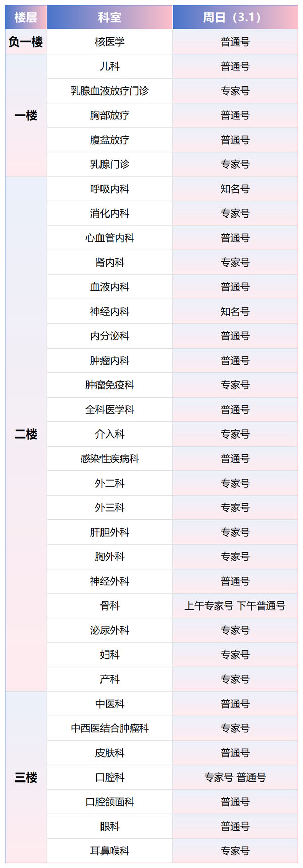Click the 耳鼻喉科 department cell
The height and width of the screenshot is (868, 303).
(x=110, y=851)
